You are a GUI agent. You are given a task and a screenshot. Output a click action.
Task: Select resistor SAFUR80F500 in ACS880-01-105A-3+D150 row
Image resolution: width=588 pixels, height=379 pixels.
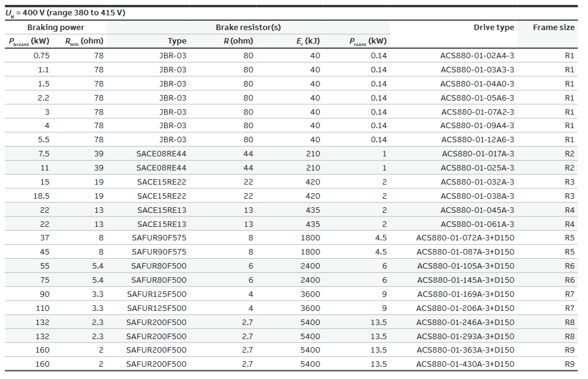159,266
